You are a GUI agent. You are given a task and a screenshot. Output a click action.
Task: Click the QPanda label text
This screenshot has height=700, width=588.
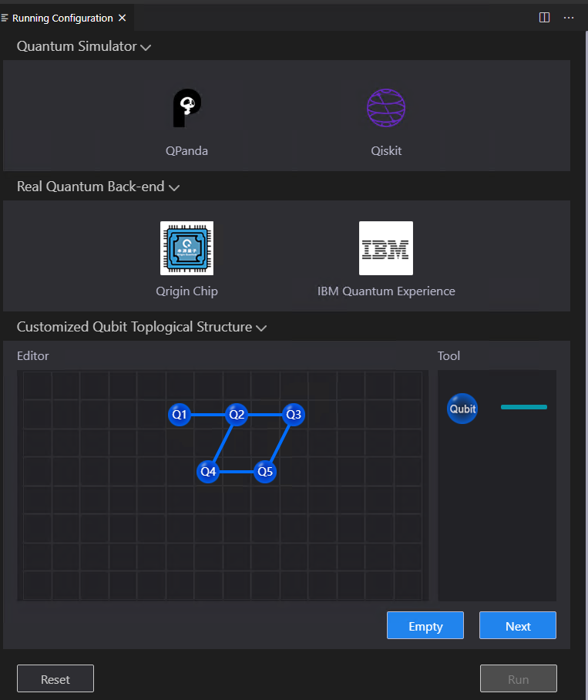(186, 151)
